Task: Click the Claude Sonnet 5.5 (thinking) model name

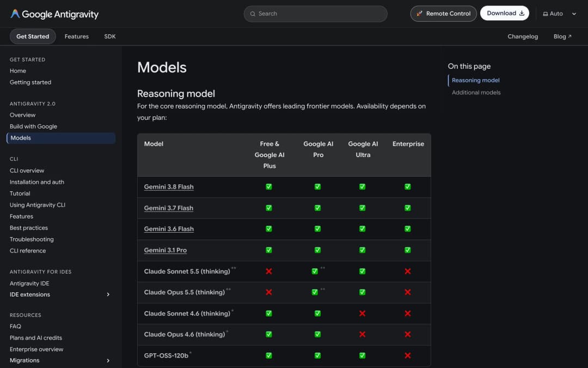Action: [x=187, y=272]
